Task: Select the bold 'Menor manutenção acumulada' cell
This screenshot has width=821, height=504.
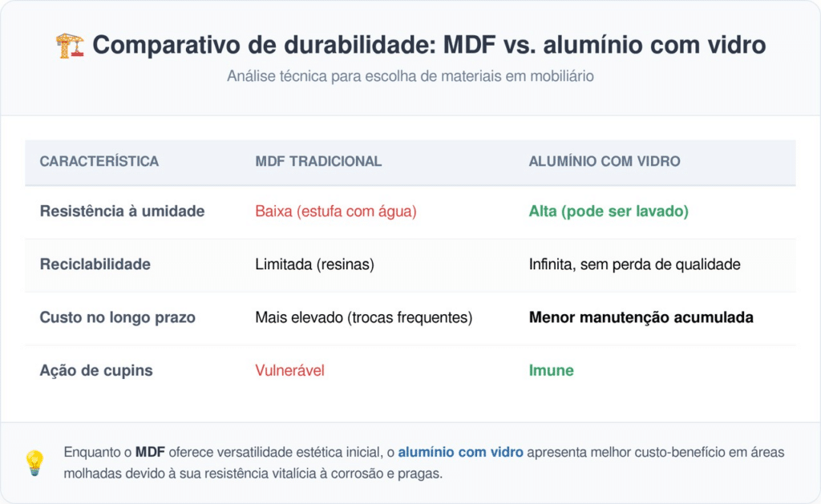Action: 641,317
